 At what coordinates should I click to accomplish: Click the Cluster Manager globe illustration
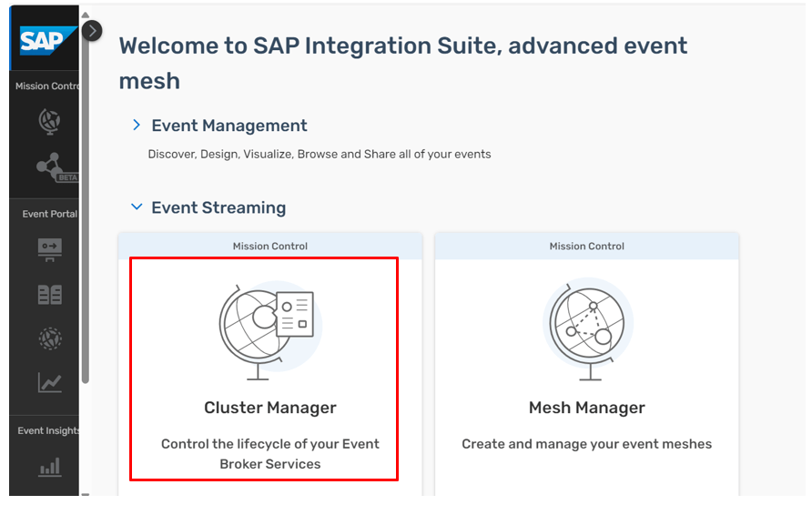269,330
